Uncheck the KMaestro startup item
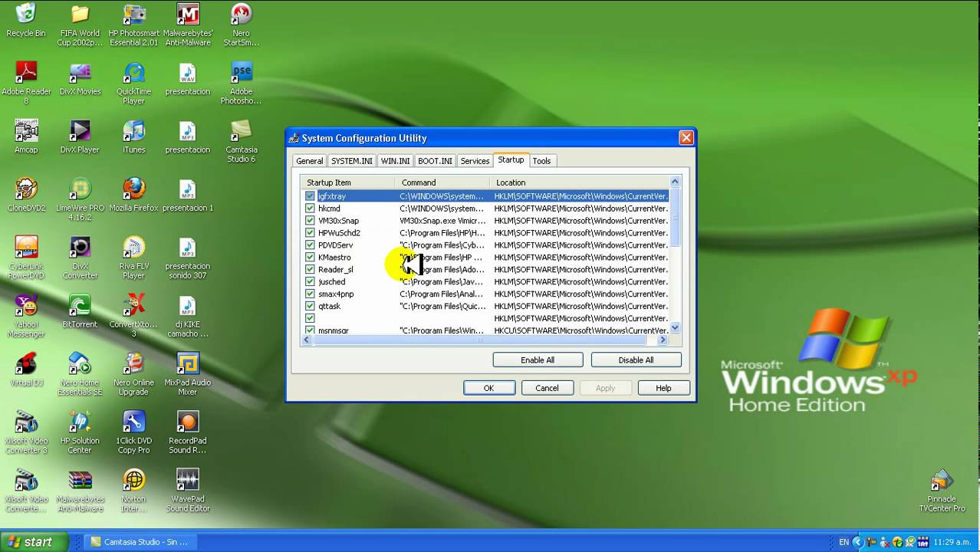The height and width of the screenshot is (552, 980). [310, 258]
